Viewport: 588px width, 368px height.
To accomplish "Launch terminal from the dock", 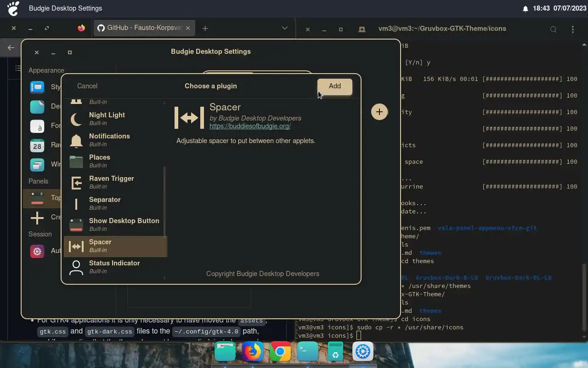I will pos(307,352).
